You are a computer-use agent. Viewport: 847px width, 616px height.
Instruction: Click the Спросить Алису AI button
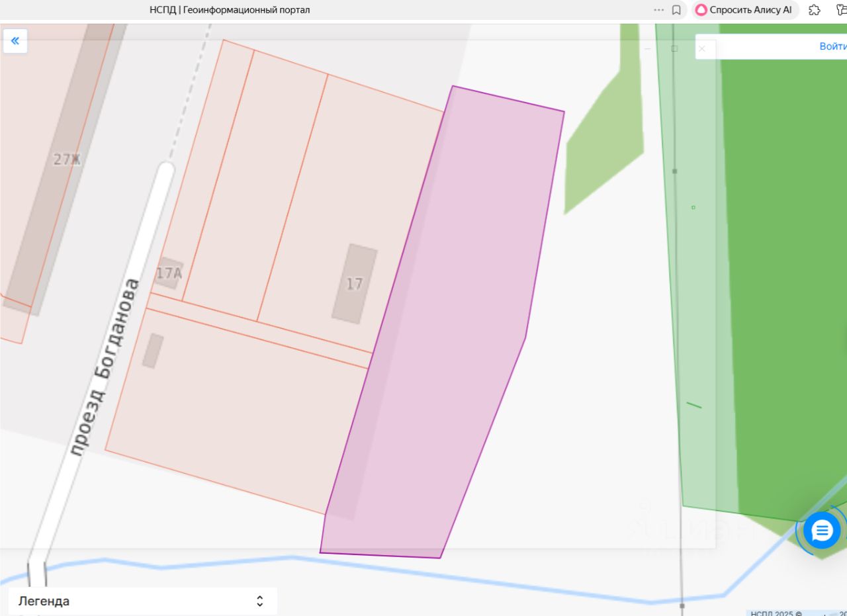744,10
